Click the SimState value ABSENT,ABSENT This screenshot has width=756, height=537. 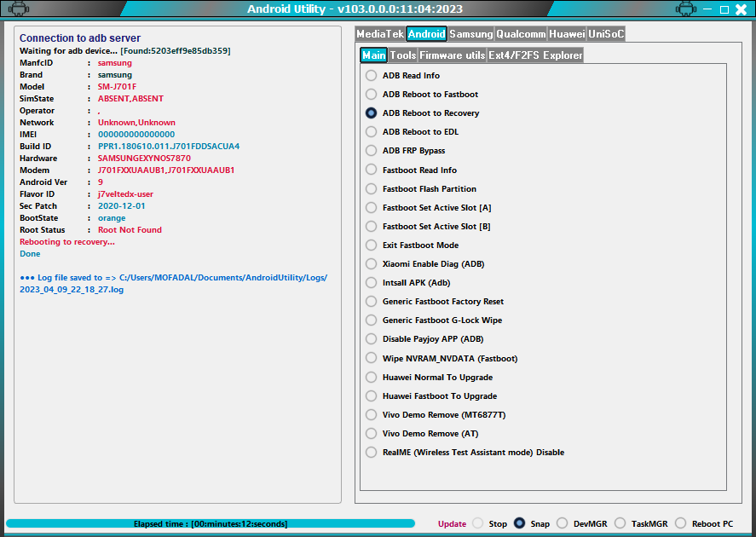[x=130, y=99]
